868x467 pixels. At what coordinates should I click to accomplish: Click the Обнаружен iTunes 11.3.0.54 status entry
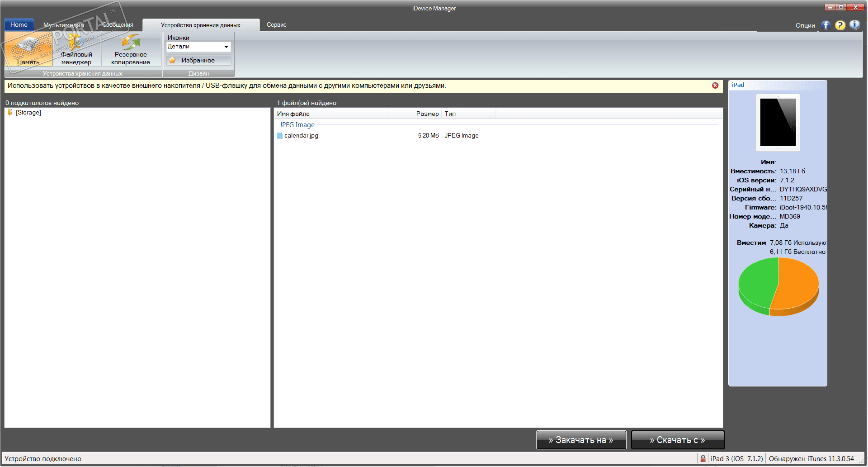[x=811, y=459]
